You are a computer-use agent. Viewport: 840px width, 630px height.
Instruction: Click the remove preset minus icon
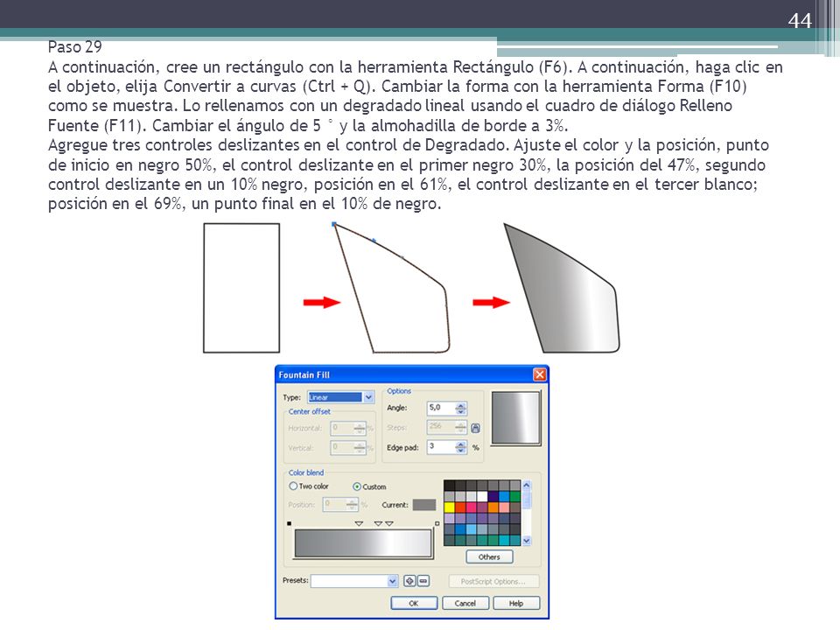coord(423,581)
